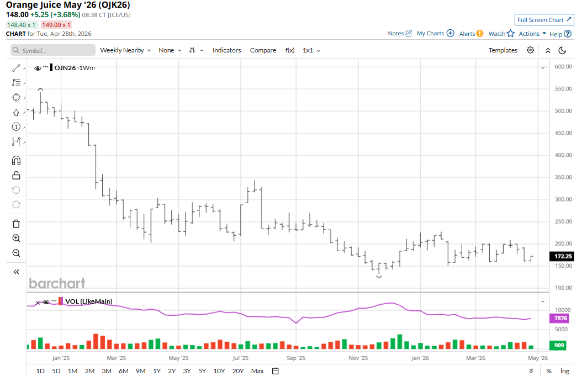The width and height of the screenshot is (587, 392).
Task: Toggle visibility of OJN26 main series
Action: click(38, 68)
